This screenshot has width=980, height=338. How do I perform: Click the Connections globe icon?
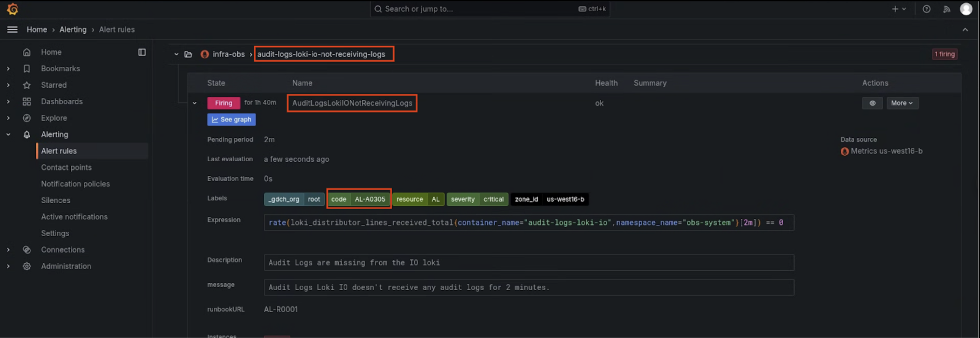(x=27, y=250)
